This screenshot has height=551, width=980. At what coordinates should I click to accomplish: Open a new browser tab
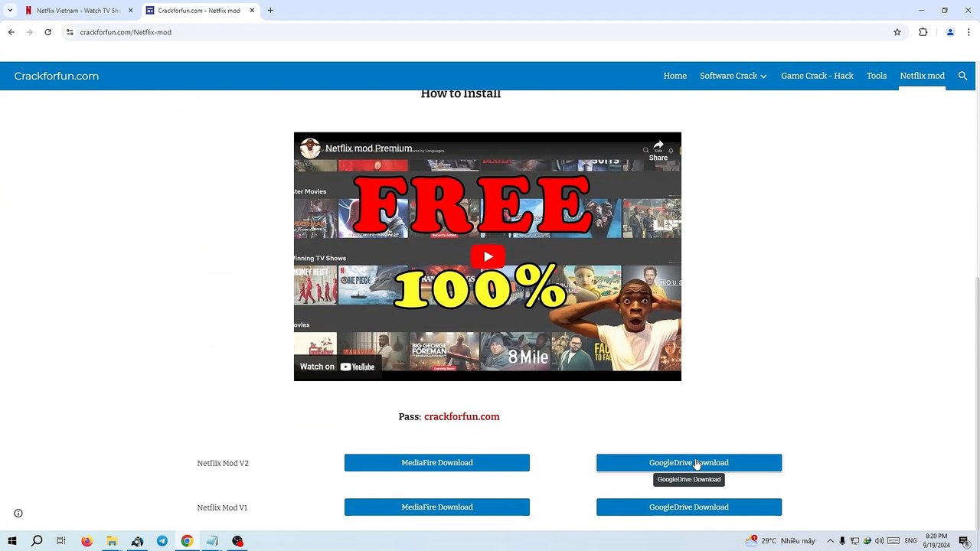coord(270,11)
